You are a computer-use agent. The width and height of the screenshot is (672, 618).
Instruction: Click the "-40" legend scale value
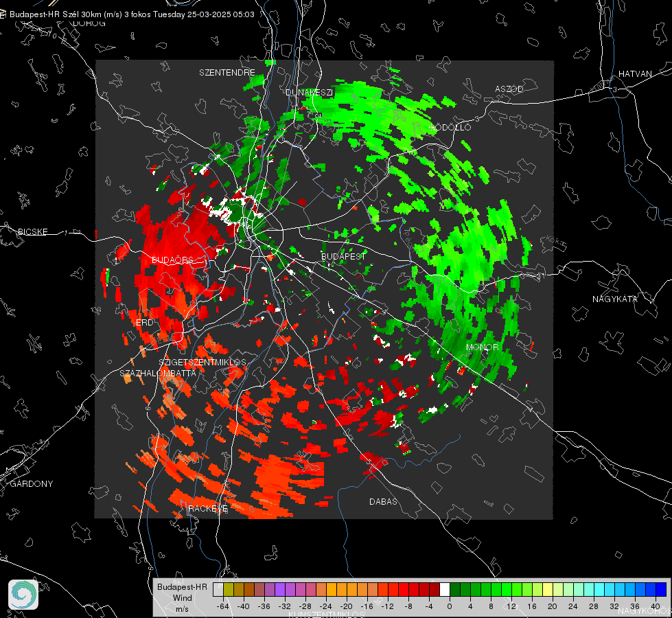tap(244, 606)
